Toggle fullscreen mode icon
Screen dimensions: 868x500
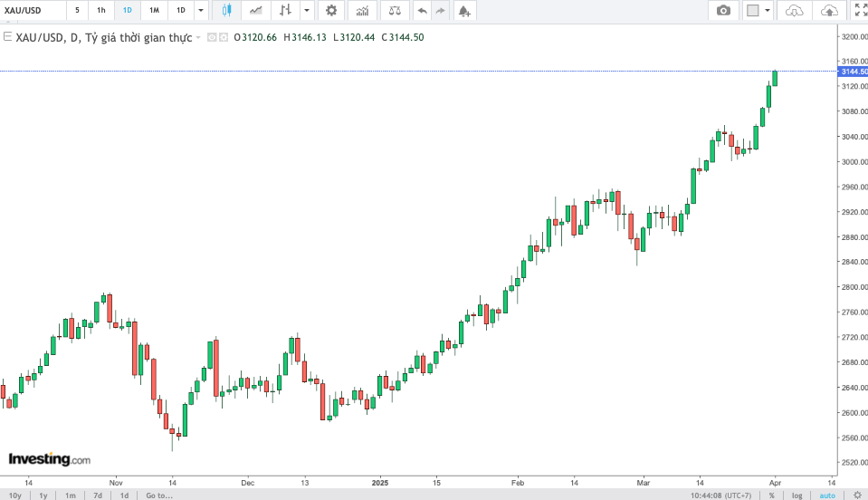[861, 11]
